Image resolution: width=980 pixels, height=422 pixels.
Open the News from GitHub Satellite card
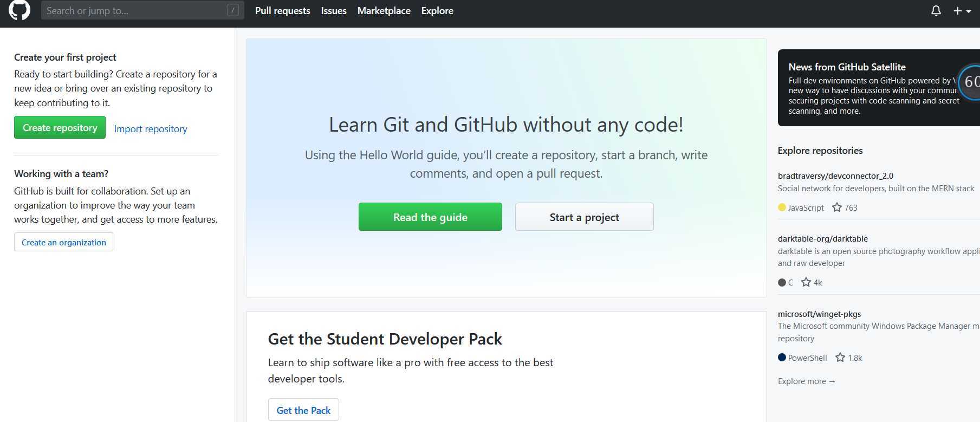click(x=879, y=88)
